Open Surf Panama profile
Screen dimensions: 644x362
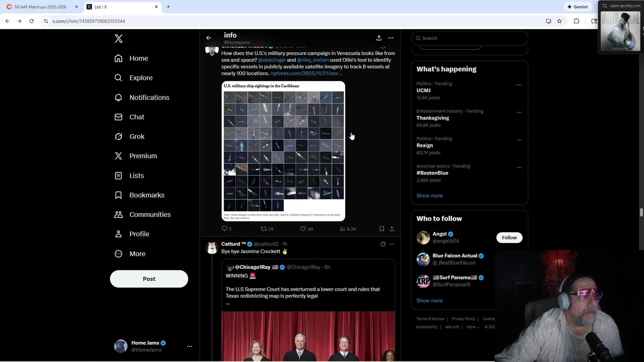coord(455,278)
